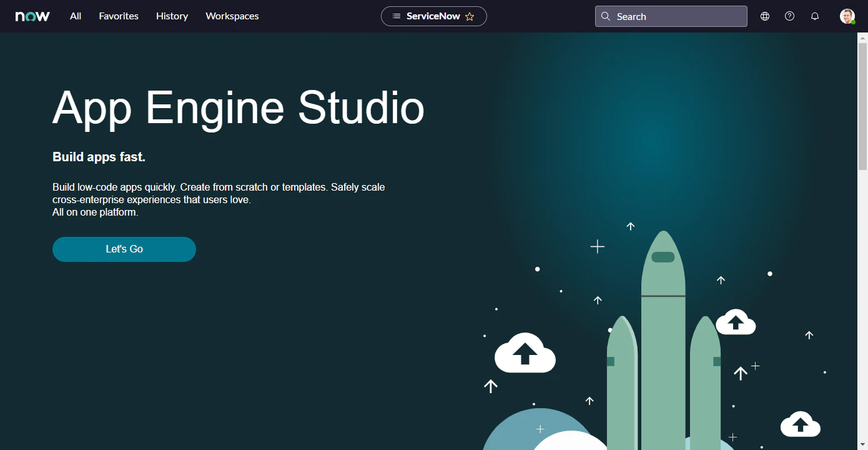This screenshot has width=868, height=450.
Task: Click the 'Build apps fast.' subtitle
Action: coord(99,157)
